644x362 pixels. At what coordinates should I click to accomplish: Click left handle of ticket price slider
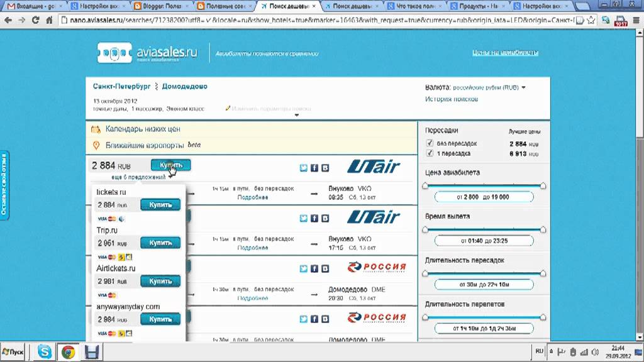tap(425, 186)
